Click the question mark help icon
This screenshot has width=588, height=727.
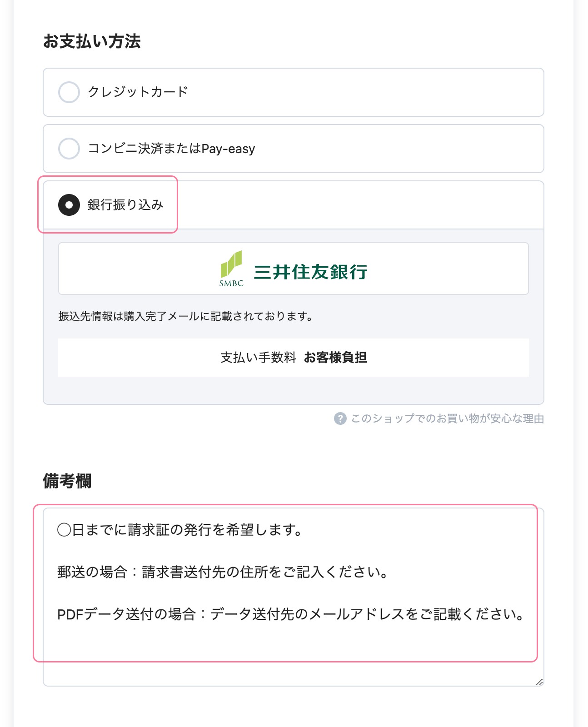click(340, 418)
